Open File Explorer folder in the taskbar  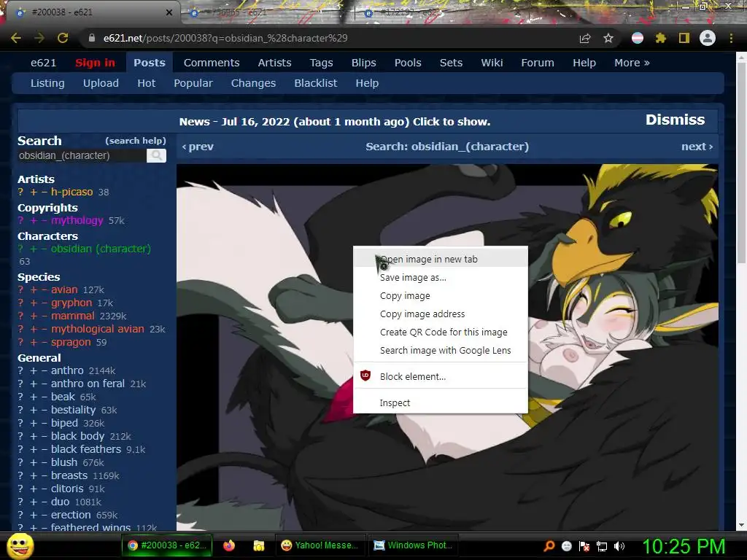[x=259, y=545]
